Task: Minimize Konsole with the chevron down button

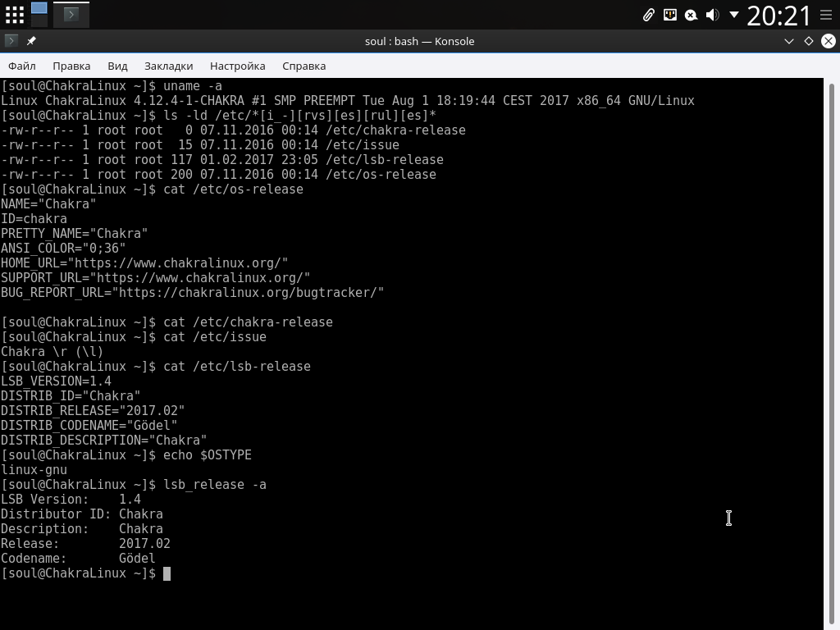Action: (788, 41)
